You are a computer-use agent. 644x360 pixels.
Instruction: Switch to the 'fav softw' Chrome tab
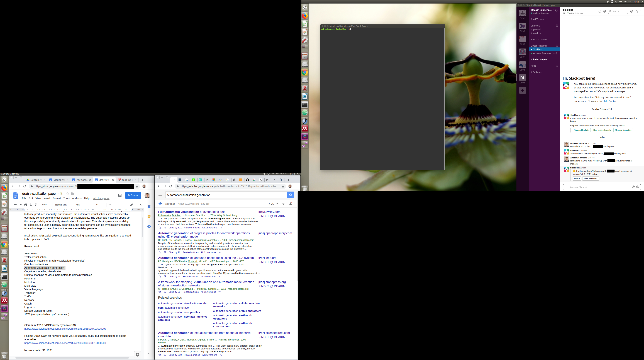82,180
